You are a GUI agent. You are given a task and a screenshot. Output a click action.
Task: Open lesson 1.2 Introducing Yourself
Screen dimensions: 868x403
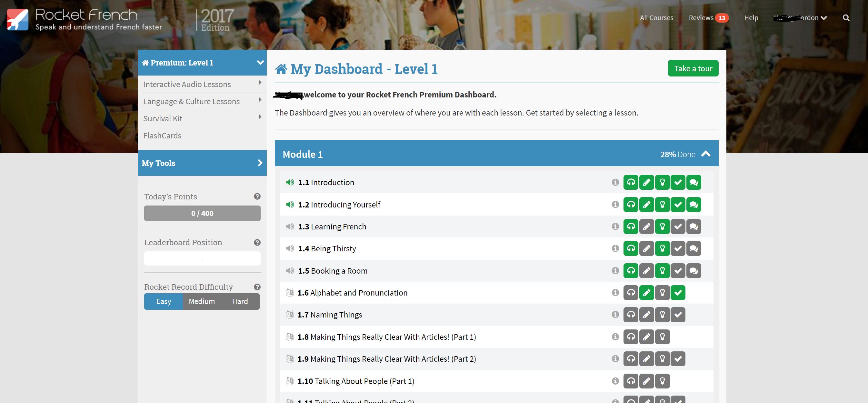coord(339,205)
